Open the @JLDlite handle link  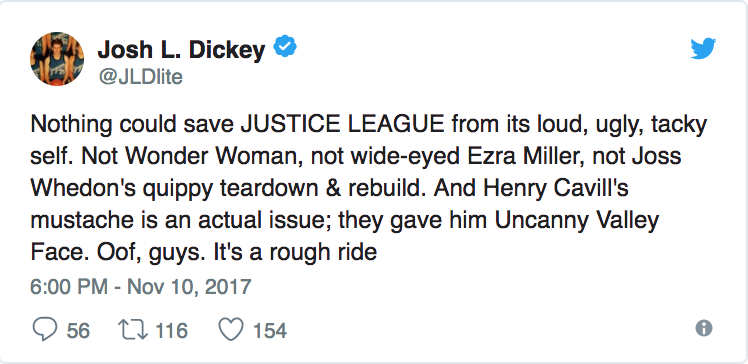[x=140, y=77]
